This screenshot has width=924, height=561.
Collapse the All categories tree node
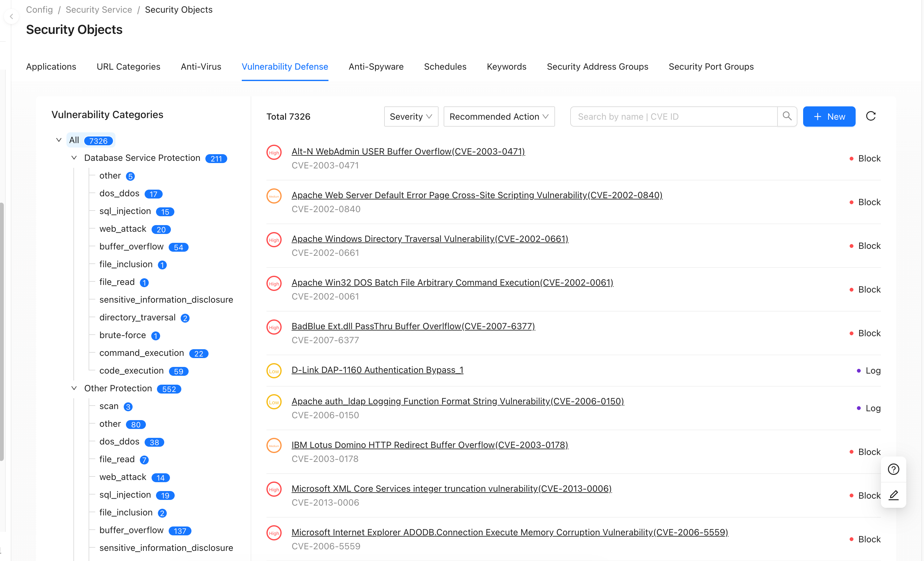pyautogui.click(x=59, y=140)
